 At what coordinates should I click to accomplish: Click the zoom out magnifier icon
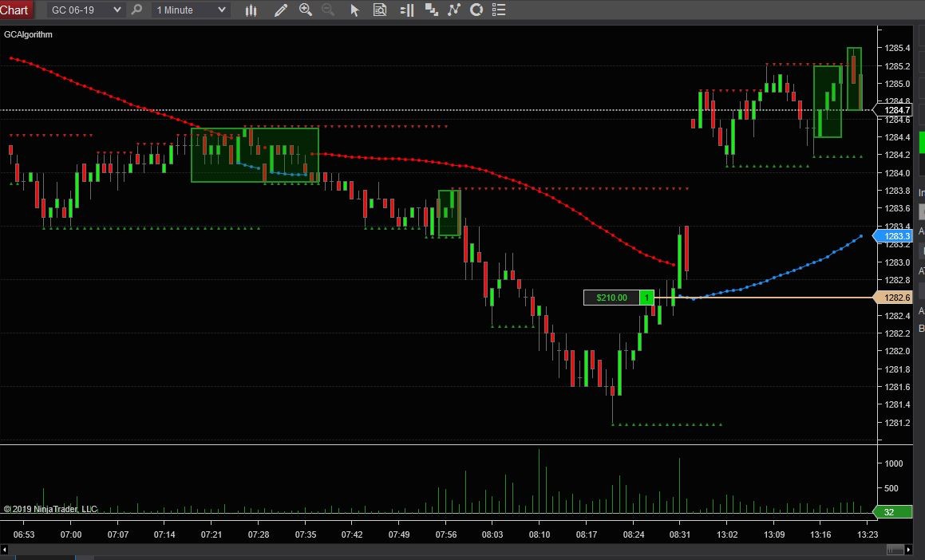(328, 10)
